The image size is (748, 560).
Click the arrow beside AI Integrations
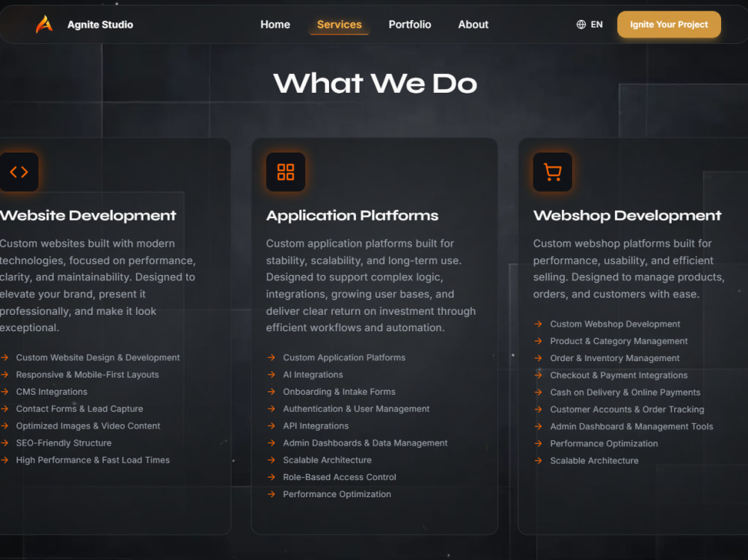click(x=271, y=375)
